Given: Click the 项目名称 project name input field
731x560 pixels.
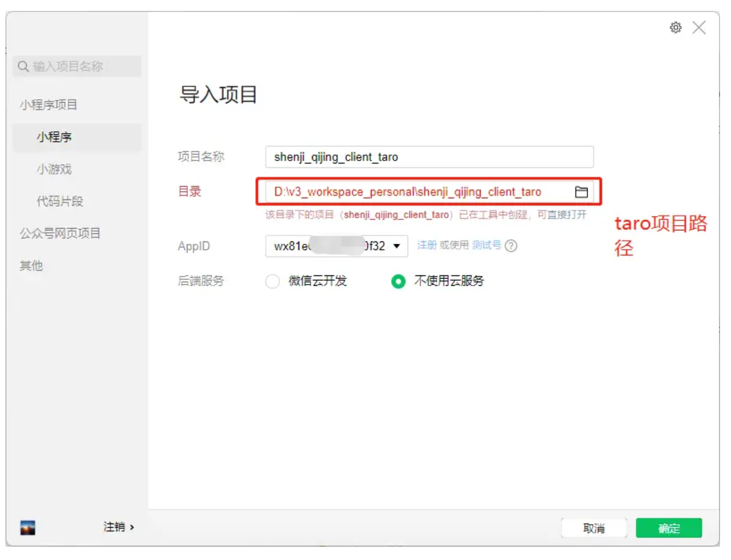Looking at the screenshot, I should [x=429, y=157].
